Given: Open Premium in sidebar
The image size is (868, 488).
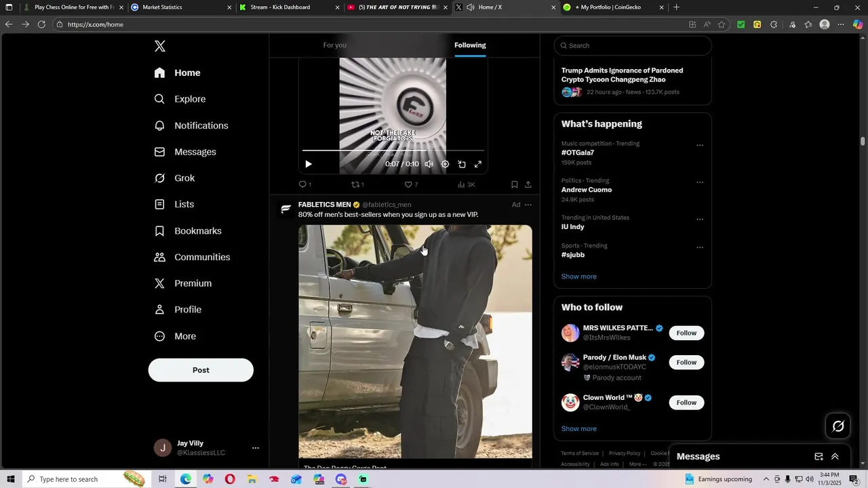Looking at the screenshot, I should (x=183, y=283).
